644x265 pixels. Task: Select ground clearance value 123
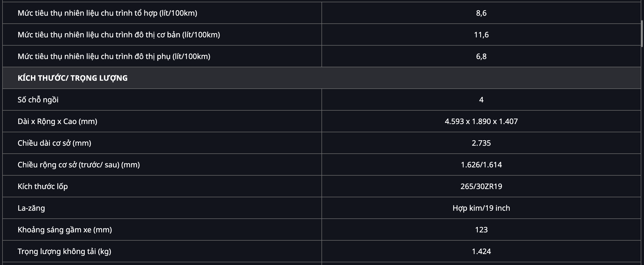[x=481, y=230]
